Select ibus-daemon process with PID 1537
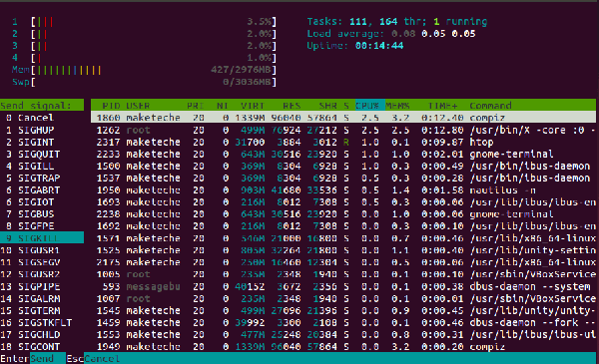The image size is (599, 364). click(343, 178)
